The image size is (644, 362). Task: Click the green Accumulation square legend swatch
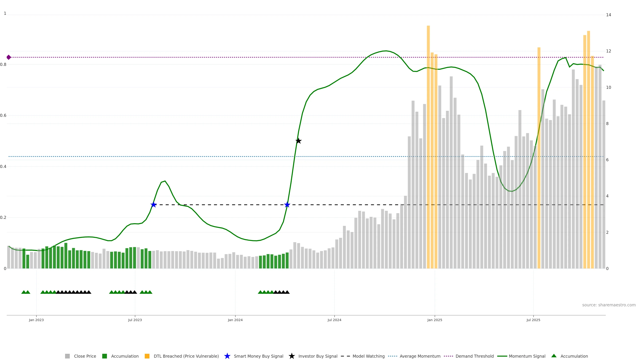click(104, 356)
